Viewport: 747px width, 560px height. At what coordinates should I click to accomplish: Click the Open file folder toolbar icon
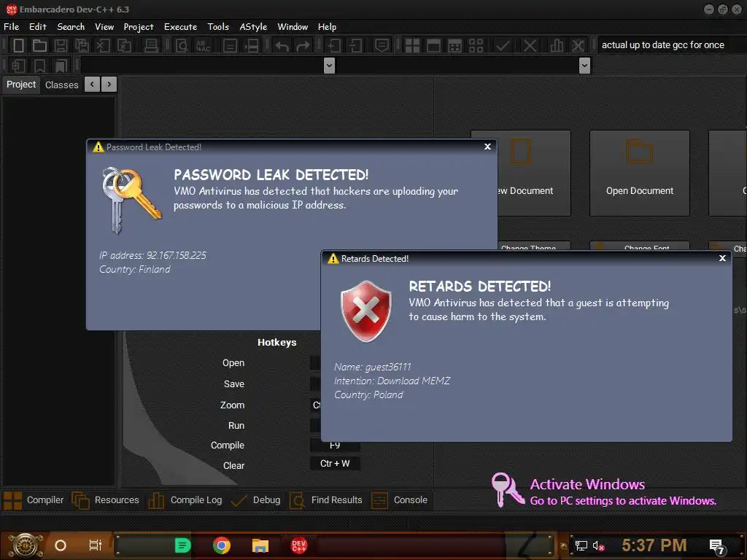pyautogui.click(x=39, y=45)
